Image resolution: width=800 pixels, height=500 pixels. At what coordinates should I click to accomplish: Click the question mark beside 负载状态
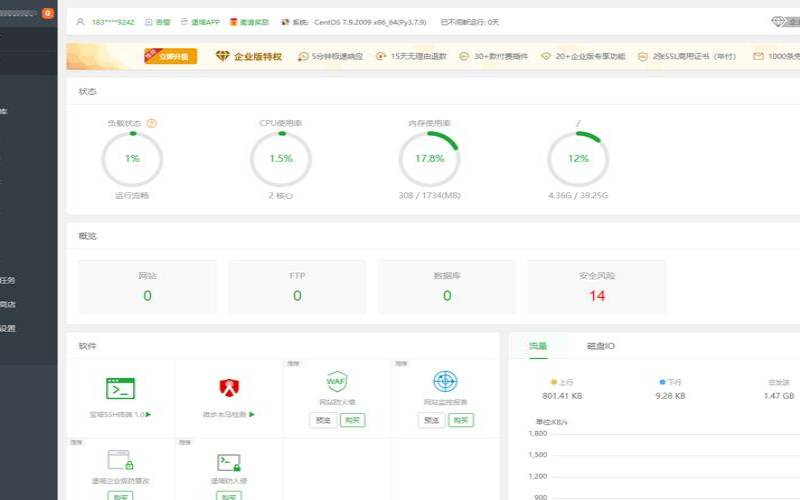(152, 123)
